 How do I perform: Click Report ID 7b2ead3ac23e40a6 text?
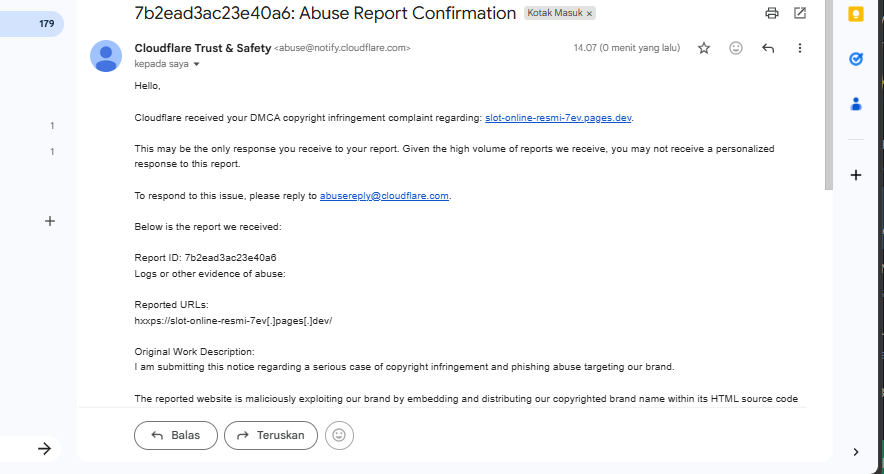[x=205, y=258]
